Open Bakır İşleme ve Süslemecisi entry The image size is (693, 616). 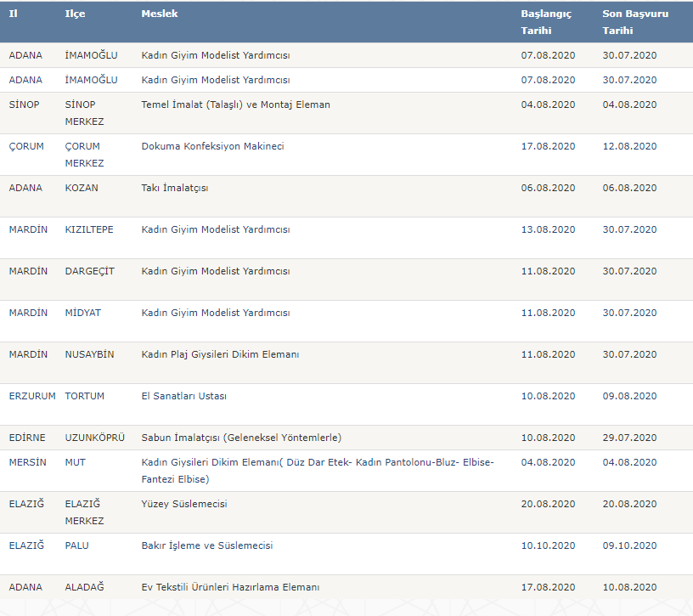pyautogui.click(x=206, y=545)
